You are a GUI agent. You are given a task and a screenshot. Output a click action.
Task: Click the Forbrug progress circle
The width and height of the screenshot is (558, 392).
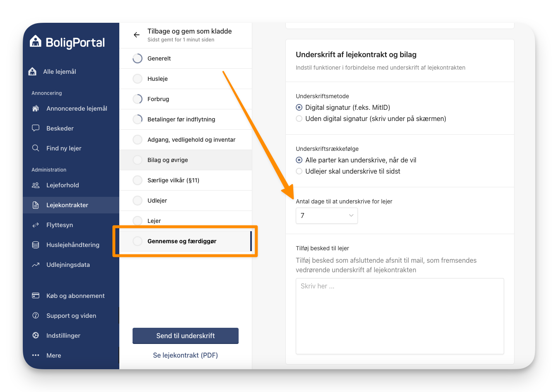click(138, 99)
